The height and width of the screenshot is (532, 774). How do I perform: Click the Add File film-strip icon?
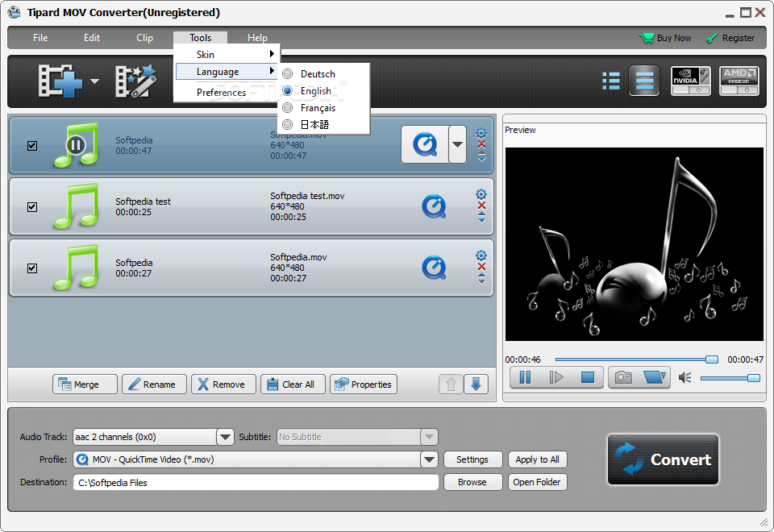pyautogui.click(x=60, y=81)
